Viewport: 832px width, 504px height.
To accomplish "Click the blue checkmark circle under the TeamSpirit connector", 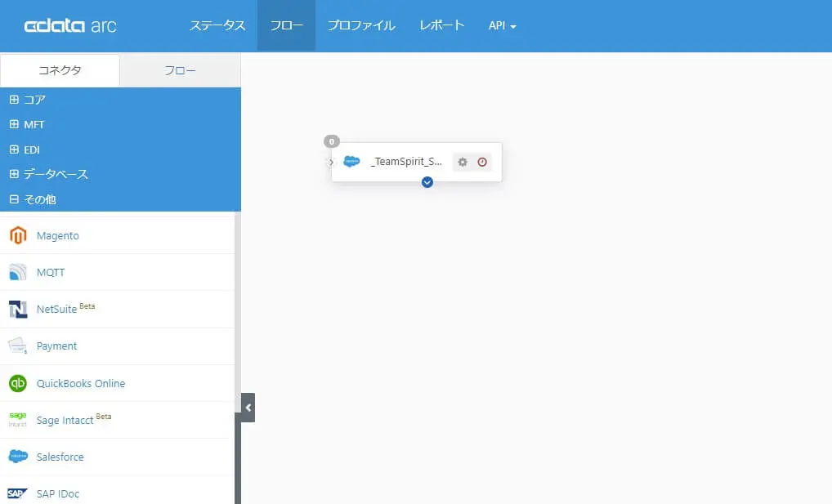I will [x=427, y=182].
